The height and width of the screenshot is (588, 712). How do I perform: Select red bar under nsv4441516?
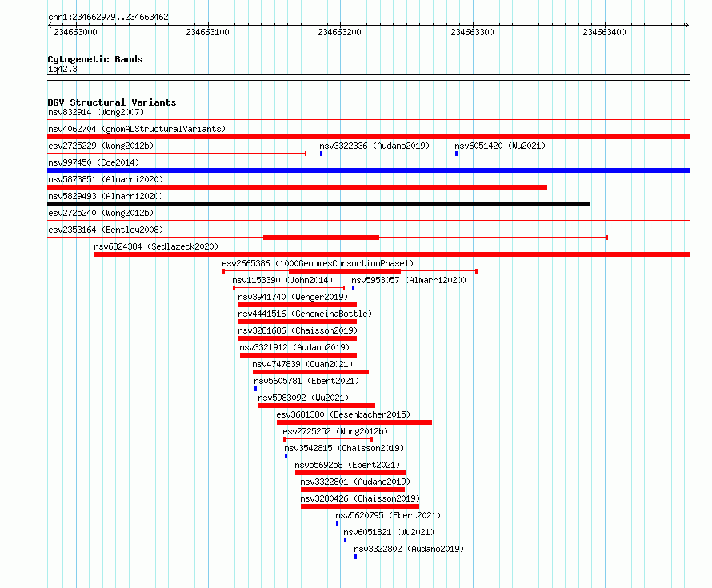298,322
